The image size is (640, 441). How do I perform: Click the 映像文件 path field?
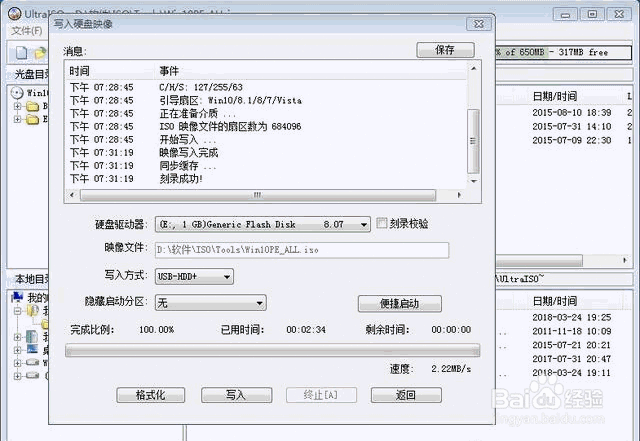click(x=302, y=250)
